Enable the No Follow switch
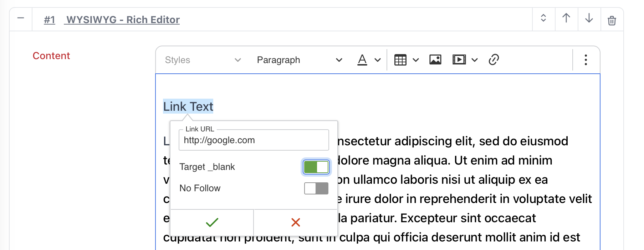 pyautogui.click(x=316, y=188)
